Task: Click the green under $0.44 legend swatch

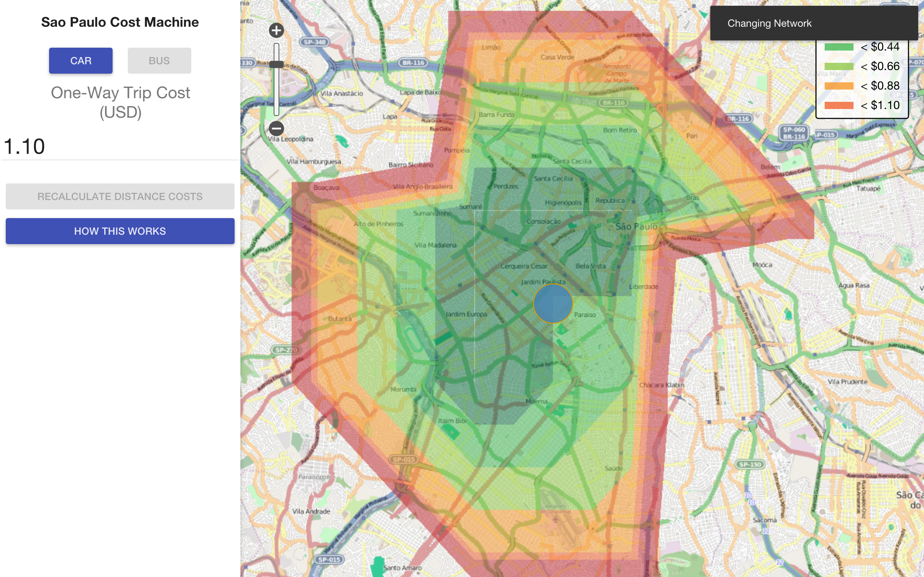Action: point(838,47)
